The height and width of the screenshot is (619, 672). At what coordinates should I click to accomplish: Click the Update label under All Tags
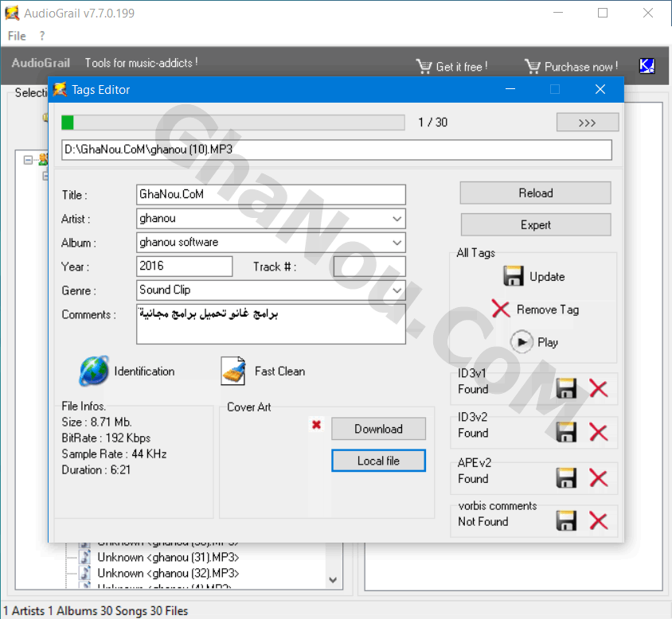[547, 277]
